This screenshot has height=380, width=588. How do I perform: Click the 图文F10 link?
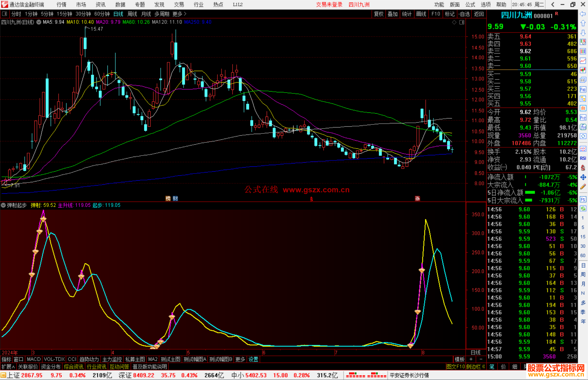455,367
